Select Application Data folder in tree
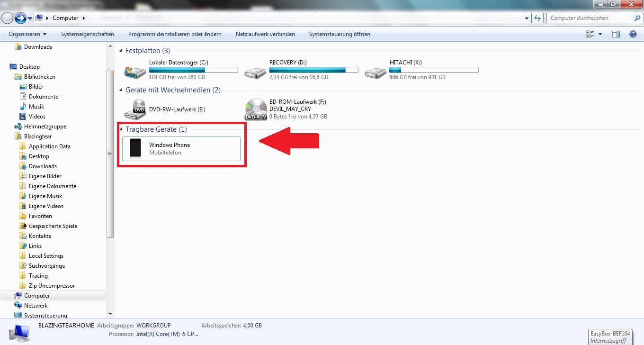The width and height of the screenshot is (644, 345). [50, 146]
